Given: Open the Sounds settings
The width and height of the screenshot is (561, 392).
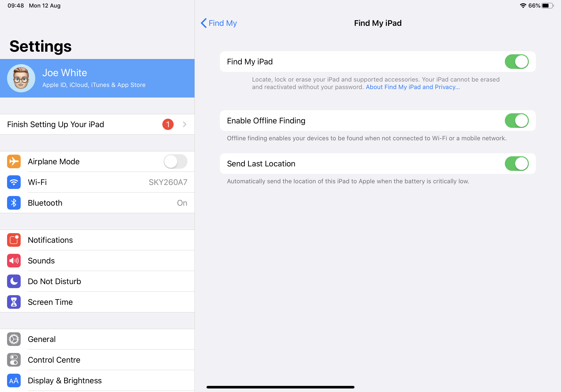Looking at the screenshot, I should point(97,261).
